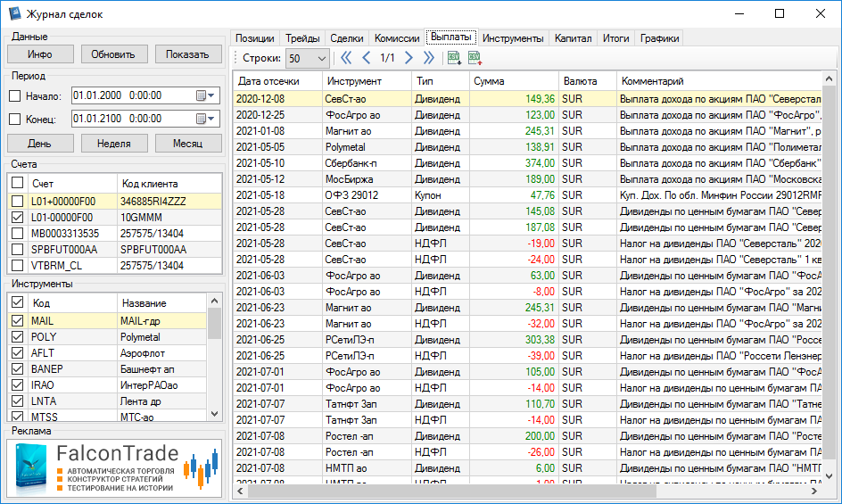Screen dimensions: 842x504
Task: Select the Выплаты tab
Action: 451,37
